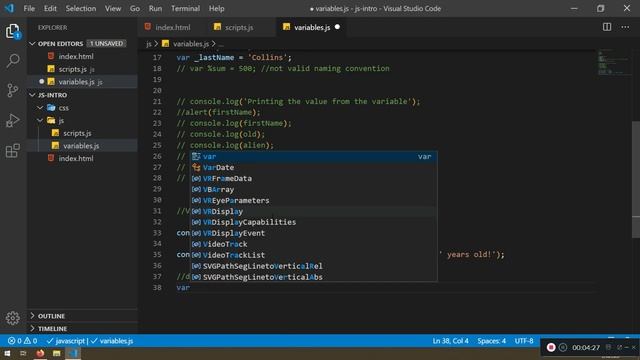Click the js breadcrumb segment
The width and height of the screenshot is (640, 360).
[x=149, y=43]
